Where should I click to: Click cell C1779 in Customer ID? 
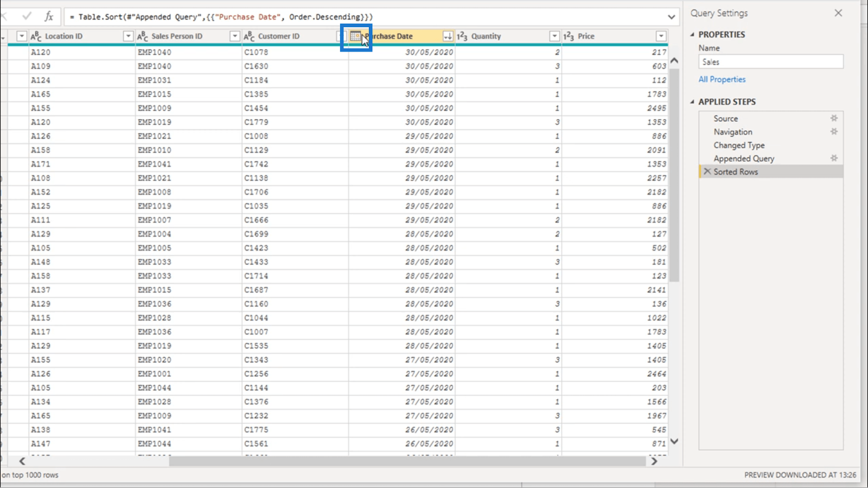tap(295, 122)
